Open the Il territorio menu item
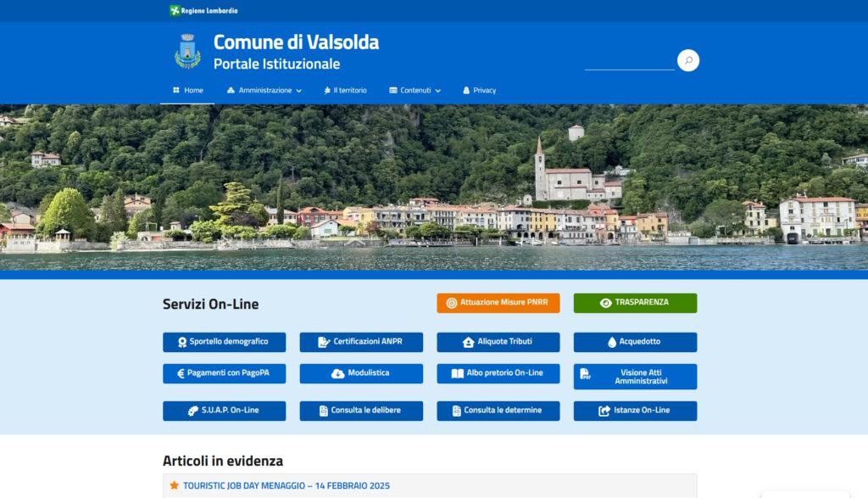Screen dimensions: 868x498 (345, 90)
